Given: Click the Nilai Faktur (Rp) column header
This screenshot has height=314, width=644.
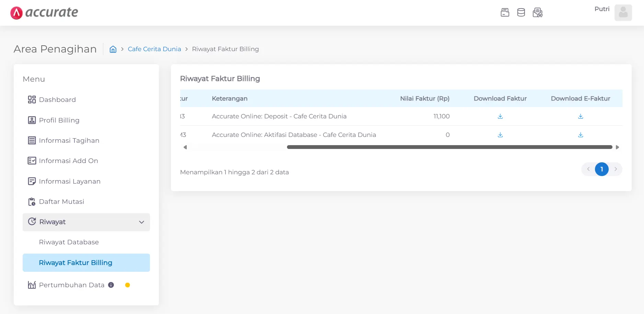Looking at the screenshot, I should (x=425, y=98).
